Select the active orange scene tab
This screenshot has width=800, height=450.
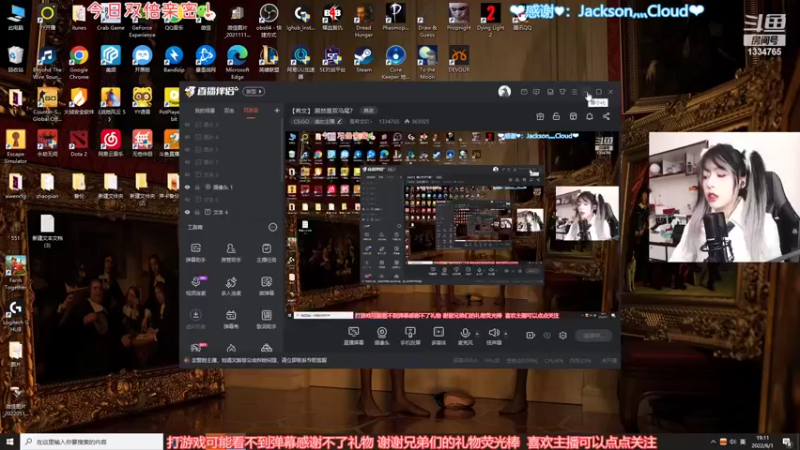(x=251, y=111)
